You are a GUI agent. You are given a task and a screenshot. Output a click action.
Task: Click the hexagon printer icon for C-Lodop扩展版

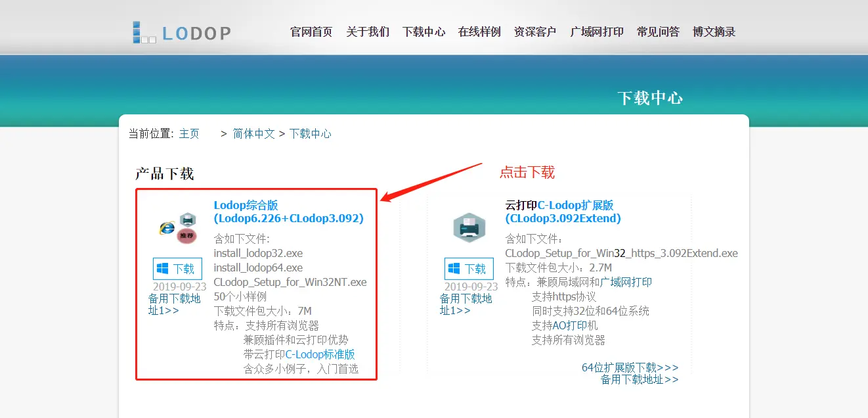469,228
